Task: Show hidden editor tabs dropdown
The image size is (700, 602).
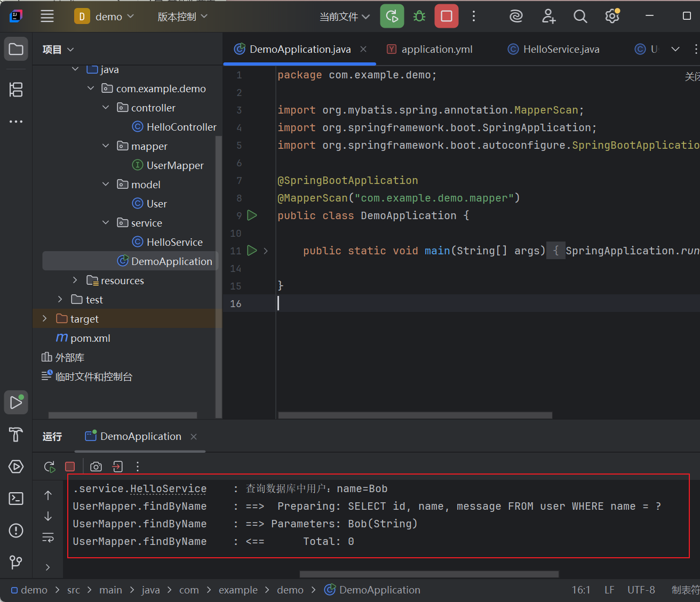Action: click(675, 49)
